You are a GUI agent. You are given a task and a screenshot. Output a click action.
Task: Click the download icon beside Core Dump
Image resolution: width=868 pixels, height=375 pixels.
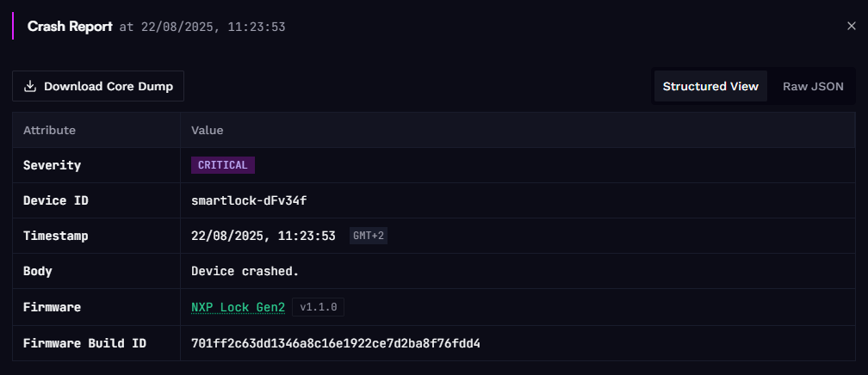pos(30,86)
